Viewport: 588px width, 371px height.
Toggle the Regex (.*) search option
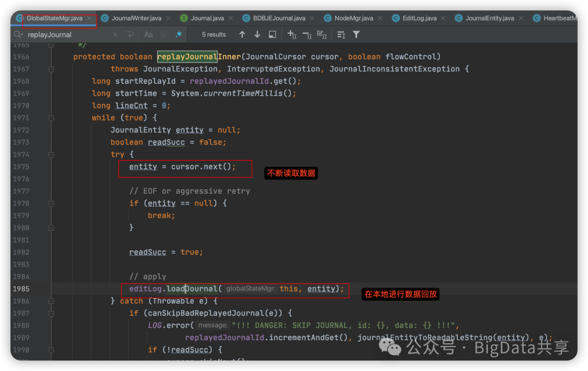[179, 34]
